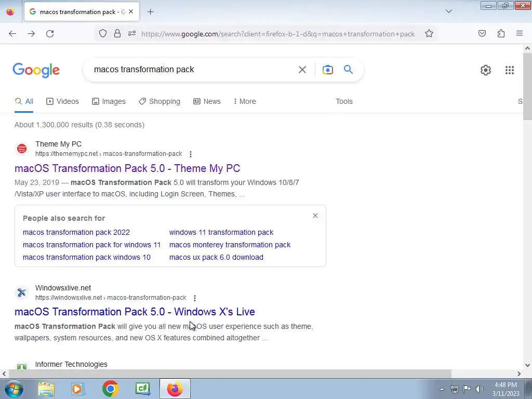Viewport: 532px width, 399px height.
Task: Click the Firefox View icon beside the tabs
Action: click(x=10, y=12)
